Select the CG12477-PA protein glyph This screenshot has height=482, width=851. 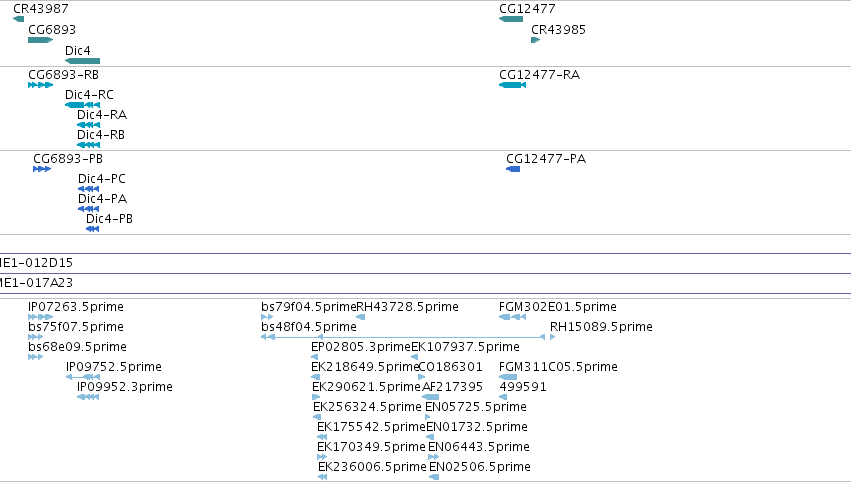(x=513, y=169)
